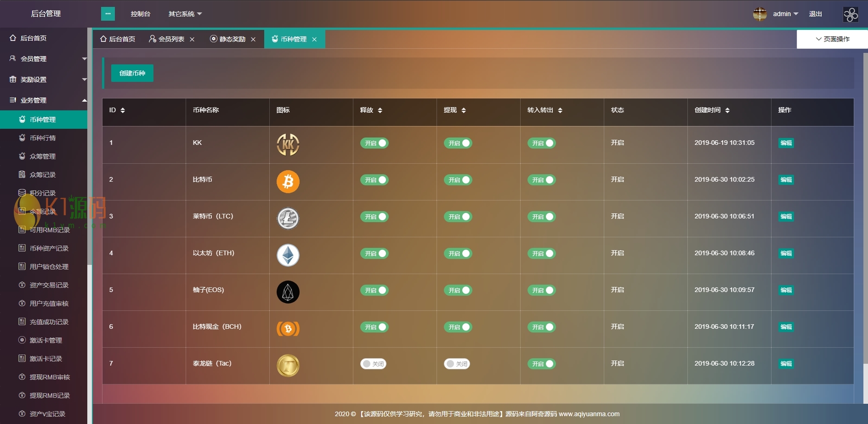The image size is (868, 424).
Task: Toggle 释放 switch for 以太坊 (ETH)
Action: pyautogui.click(x=374, y=253)
